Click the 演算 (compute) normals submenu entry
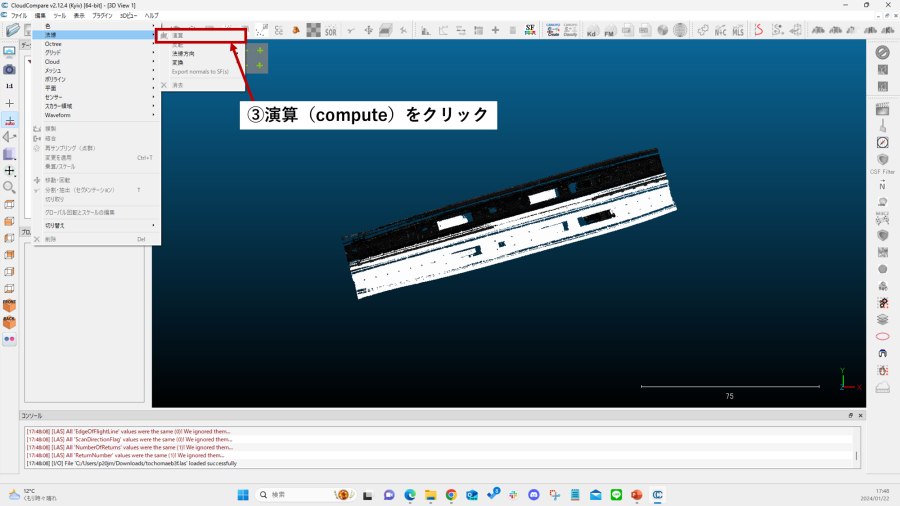Image resolution: width=900 pixels, height=506 pixels. click(x=201, y=36)
